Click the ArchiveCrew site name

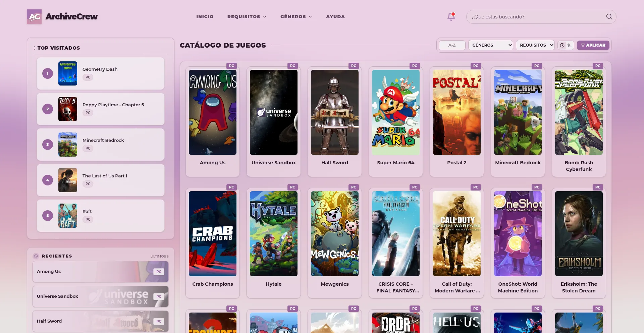(72, 16)
